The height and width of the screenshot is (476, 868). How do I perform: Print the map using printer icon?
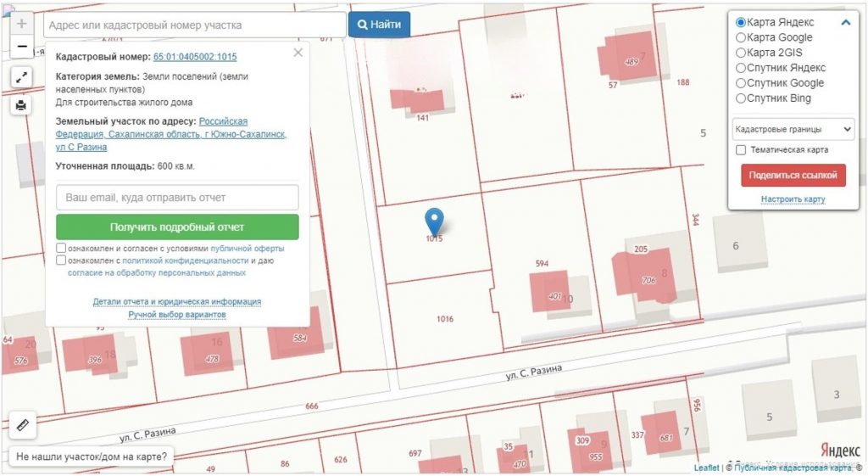coord(21,104)
